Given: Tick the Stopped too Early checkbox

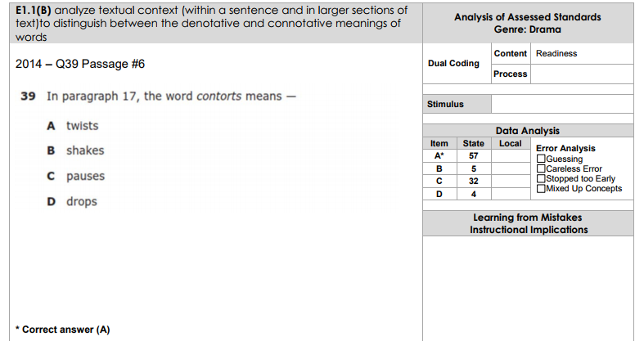Looking at the screenshot, I should tap(541, 178).
